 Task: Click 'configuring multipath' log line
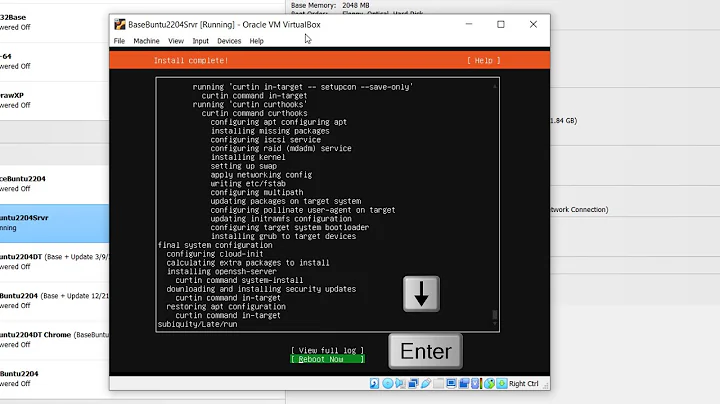(257, 192)
